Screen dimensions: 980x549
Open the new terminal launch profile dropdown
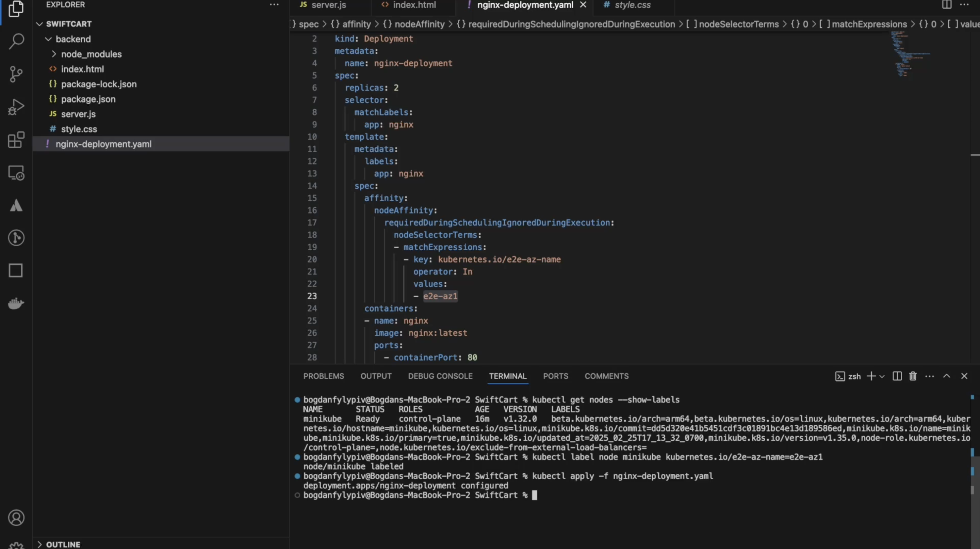click(x=882, y=377)
